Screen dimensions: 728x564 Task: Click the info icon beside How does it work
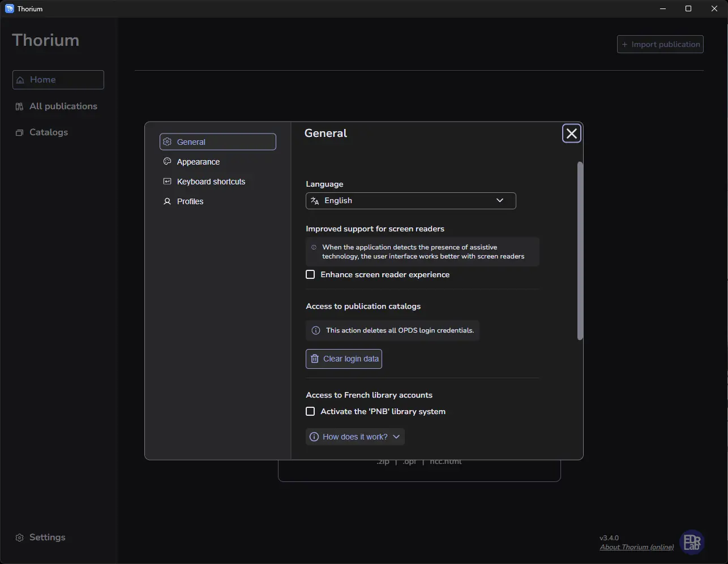point(314,437)
